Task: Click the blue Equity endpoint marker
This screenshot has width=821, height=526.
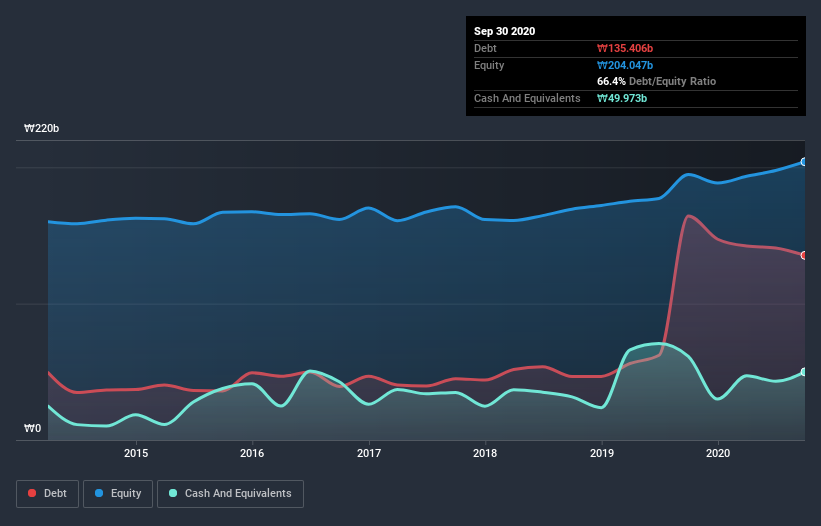Action: tap(804, 162)
